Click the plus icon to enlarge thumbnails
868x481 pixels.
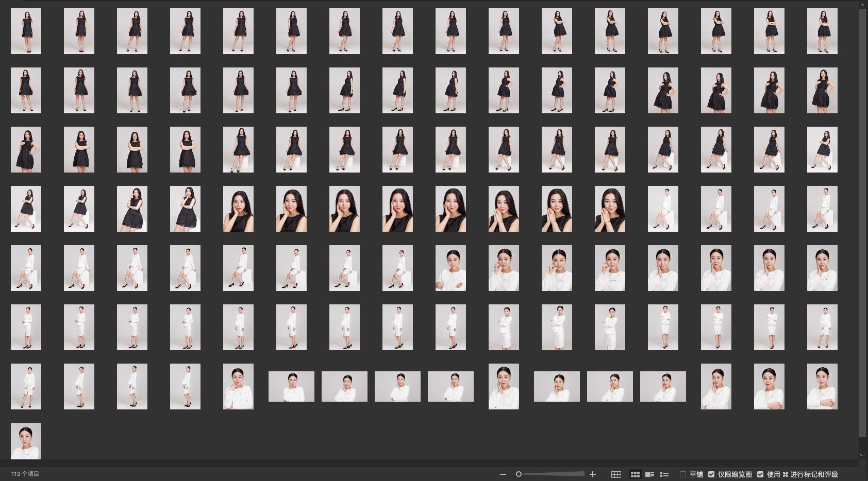(593, 474)
